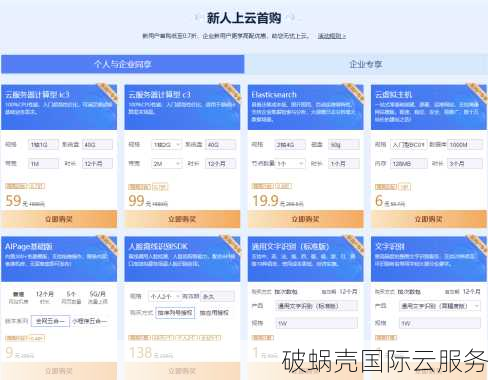The width and height of the screenshot is (488, 380).
Task: Open the Elasticsearch 节点数量 dropdown
Action: 290,164
